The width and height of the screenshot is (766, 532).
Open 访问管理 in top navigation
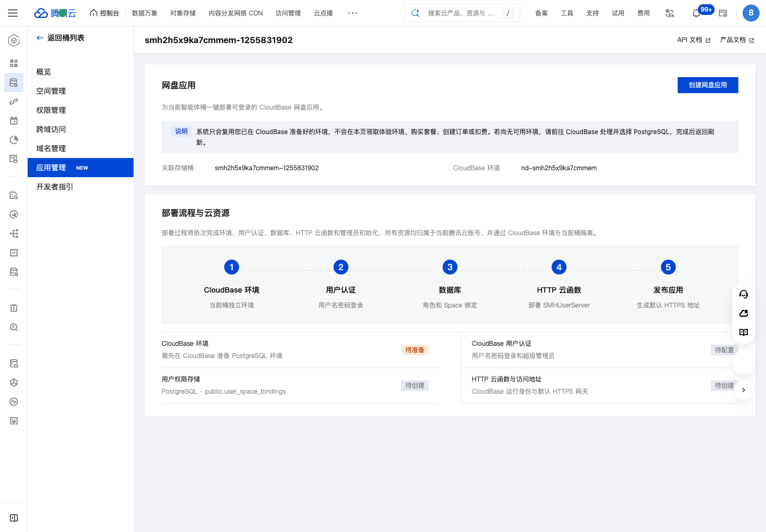pos(288,13)
